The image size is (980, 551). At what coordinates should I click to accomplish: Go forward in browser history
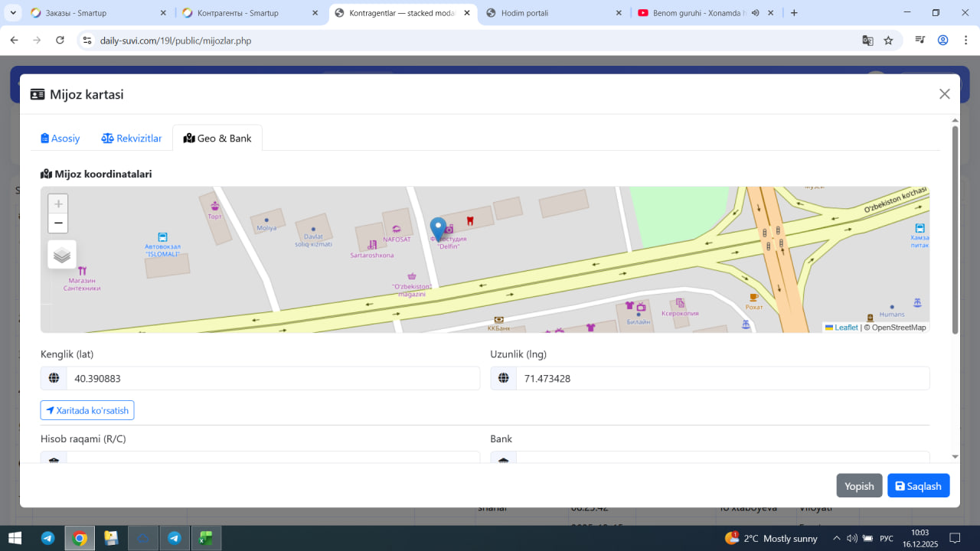[37, 41]
